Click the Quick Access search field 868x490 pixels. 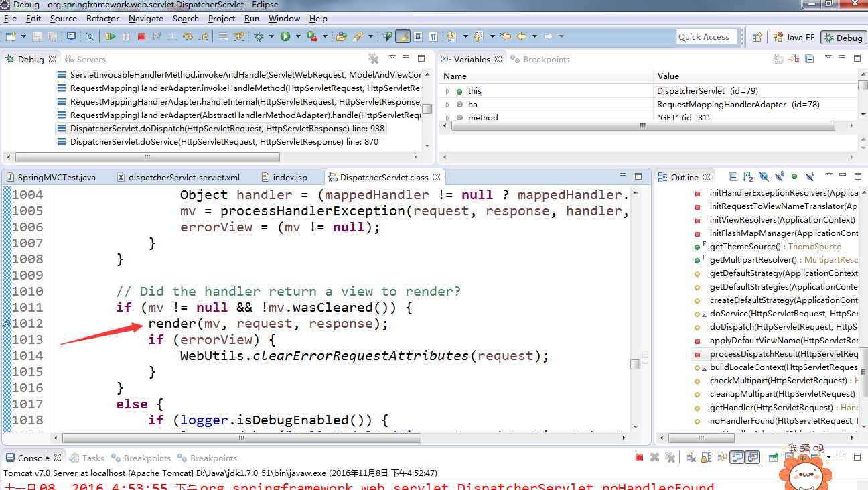click(706, 37)
